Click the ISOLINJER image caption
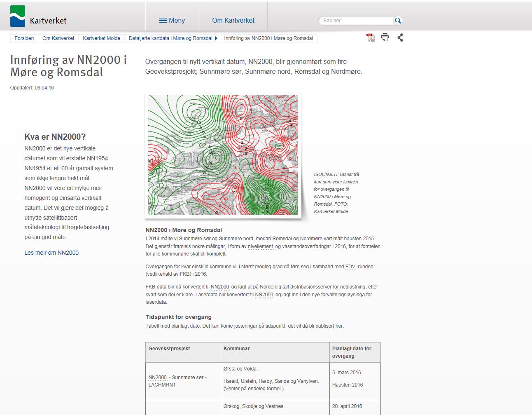Viewport: 532px width, 415px height. coord(336,193)
